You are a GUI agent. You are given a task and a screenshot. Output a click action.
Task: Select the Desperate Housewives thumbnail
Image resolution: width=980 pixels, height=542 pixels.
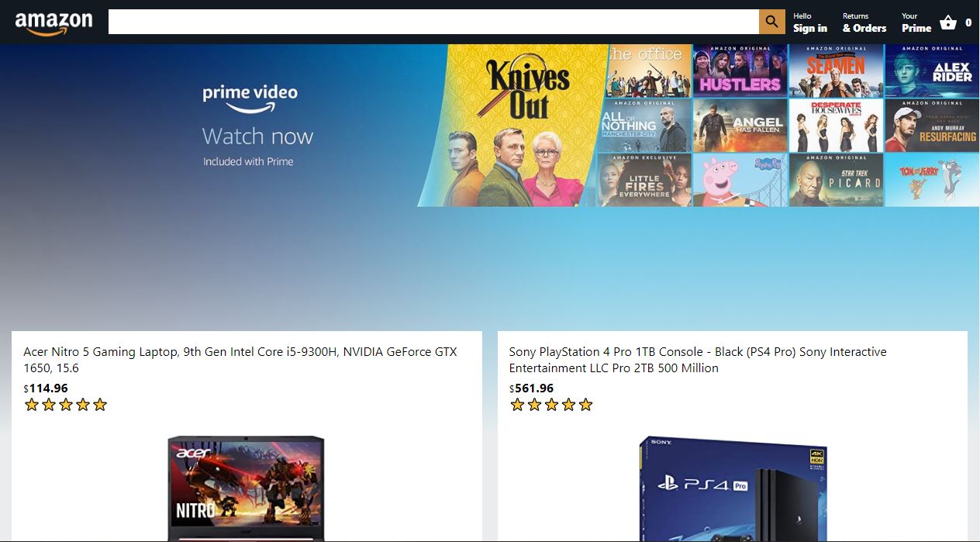pos(836,126)
